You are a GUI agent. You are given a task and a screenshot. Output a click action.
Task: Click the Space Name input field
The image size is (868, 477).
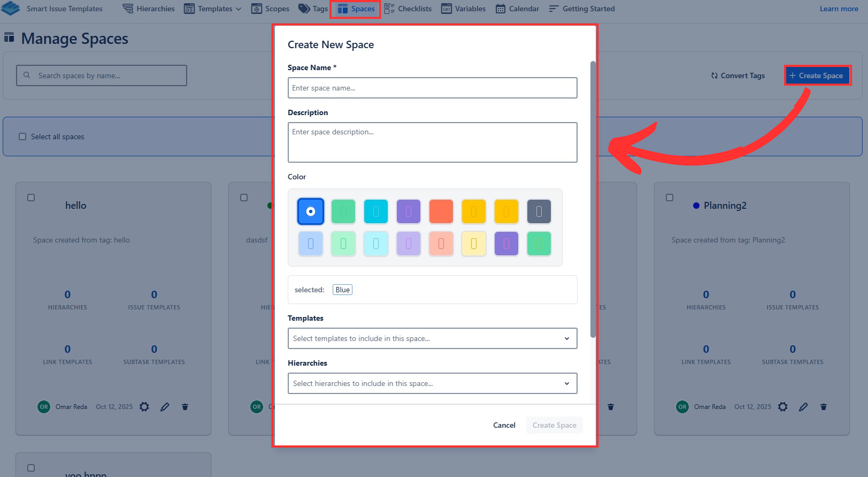[x=432, y=88]
